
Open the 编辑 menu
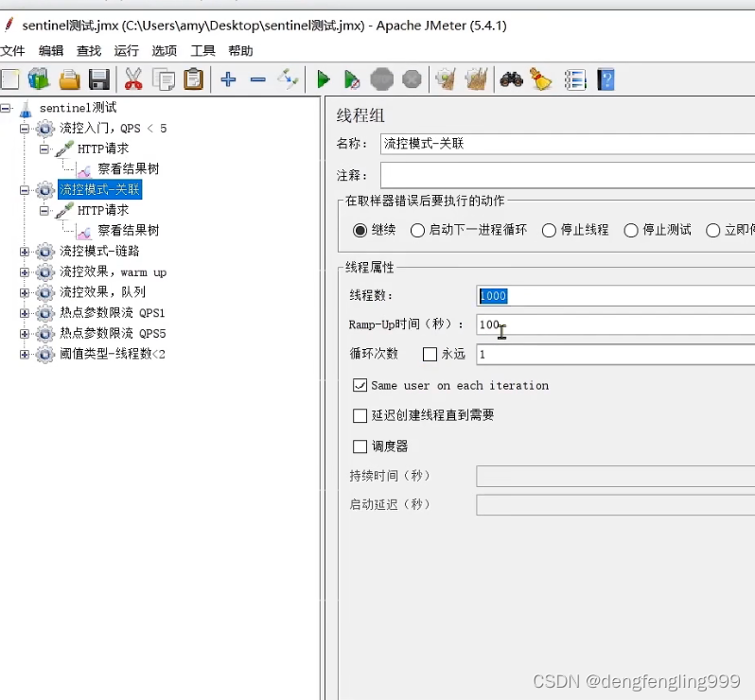pyautogui.click(x=50, y=50)
